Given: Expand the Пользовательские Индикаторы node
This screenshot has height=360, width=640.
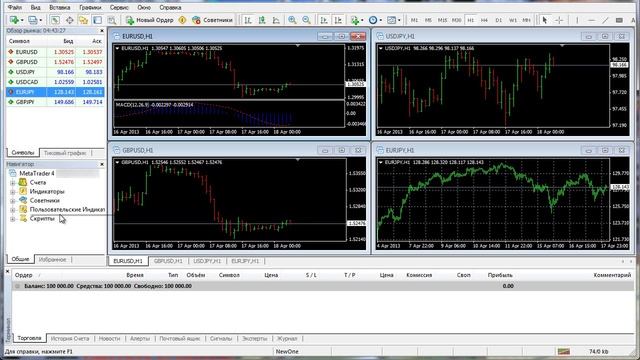Looking at the screenshot, I should pyautogui.click(x=13, y=210).
